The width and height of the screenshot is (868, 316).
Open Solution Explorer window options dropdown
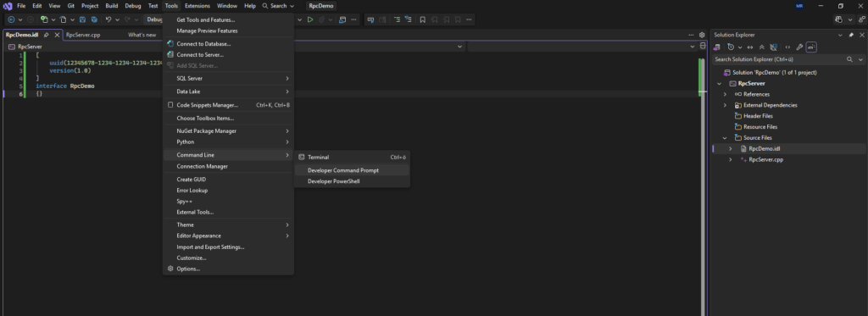[840, 35]
